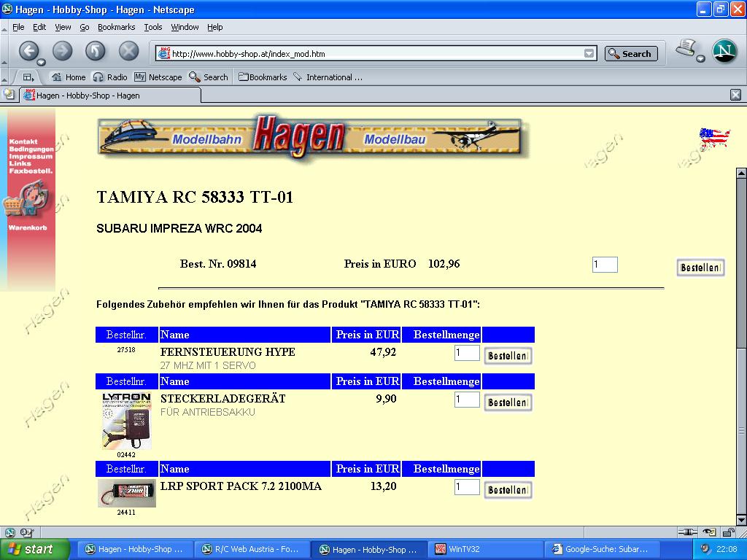Open the Print toolbar icon
The height and width of the screenshot is (560, 747).
point(686,48)
